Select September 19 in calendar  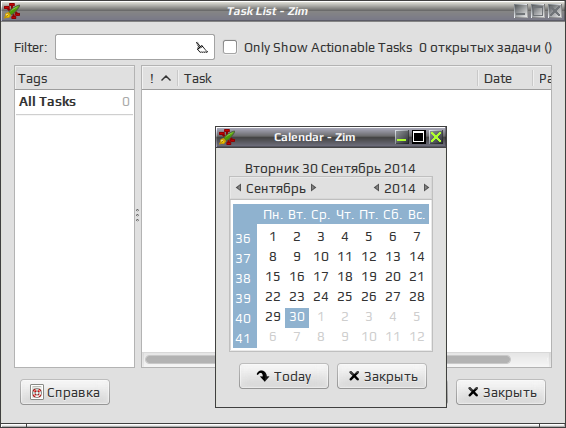tap(369, 277)
